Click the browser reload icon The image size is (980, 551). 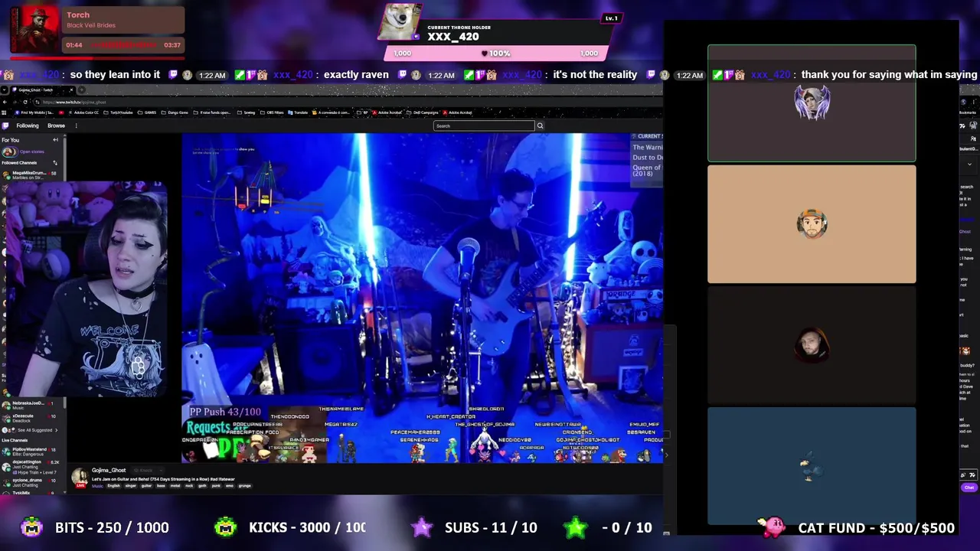click(25, 102)
